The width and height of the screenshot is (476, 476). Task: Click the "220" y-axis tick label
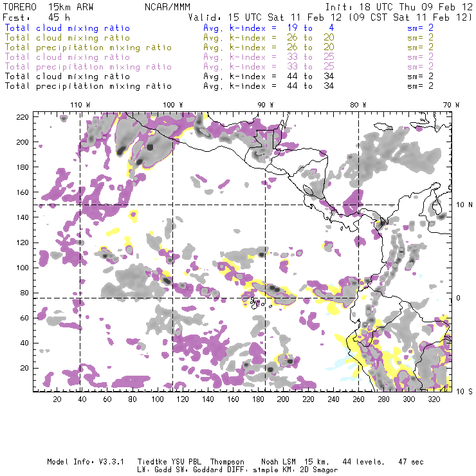pos(23,117)
